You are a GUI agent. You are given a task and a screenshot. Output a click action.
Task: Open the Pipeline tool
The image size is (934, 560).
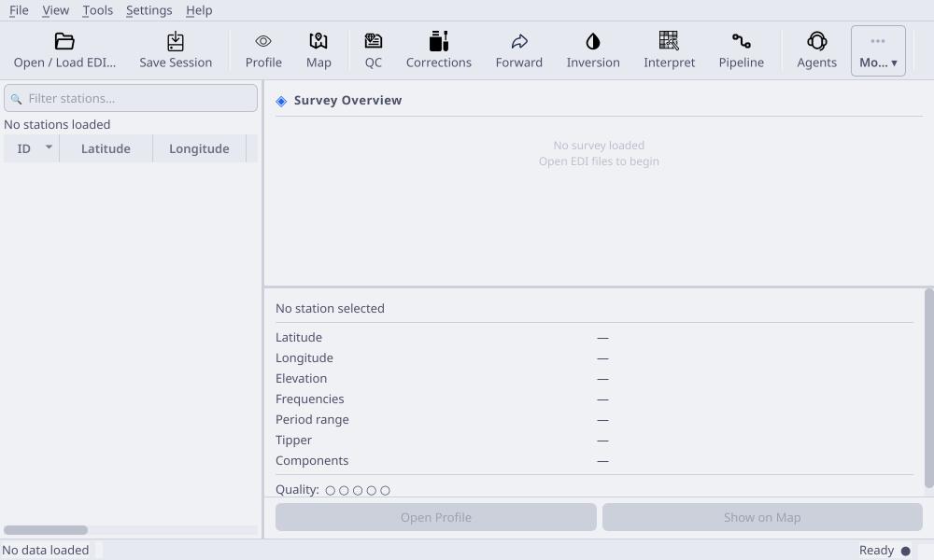pyautogui.click(x=741, y=51)
